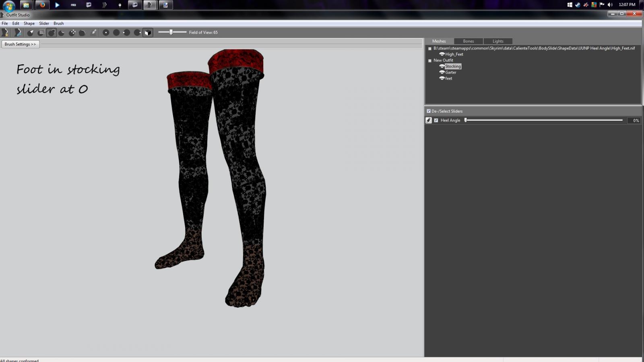Click the Field of View slider handle
This screenshot has width=644, height=362.
point(171,32)
